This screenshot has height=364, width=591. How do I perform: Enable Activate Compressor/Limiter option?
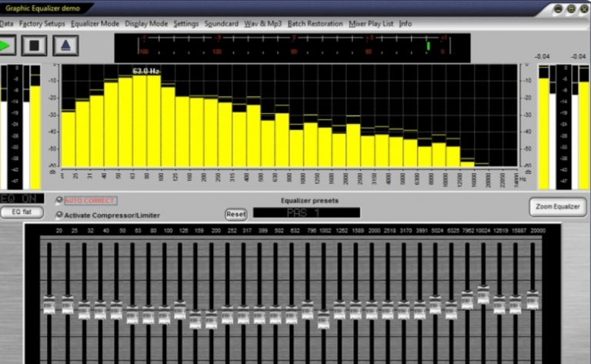tap(59, 215)
